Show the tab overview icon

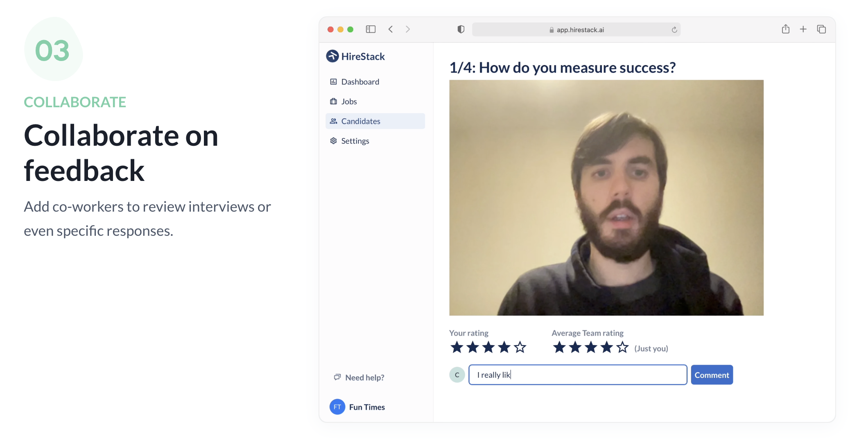tap(821, 29)
